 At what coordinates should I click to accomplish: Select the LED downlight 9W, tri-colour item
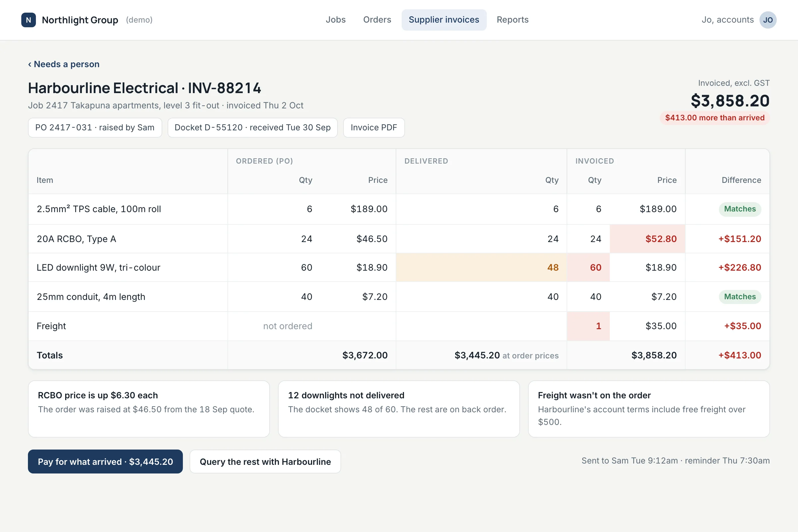98,267
